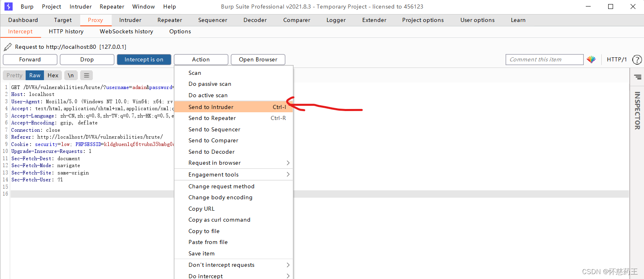Choose Change request method

[234, 186]
